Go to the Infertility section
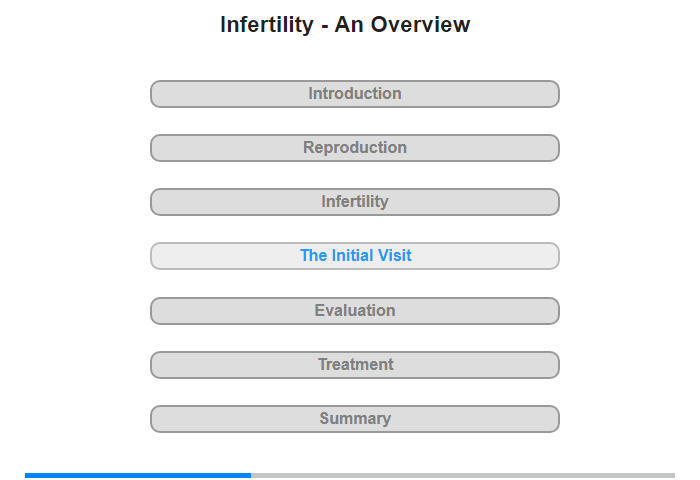 point(354,202)
